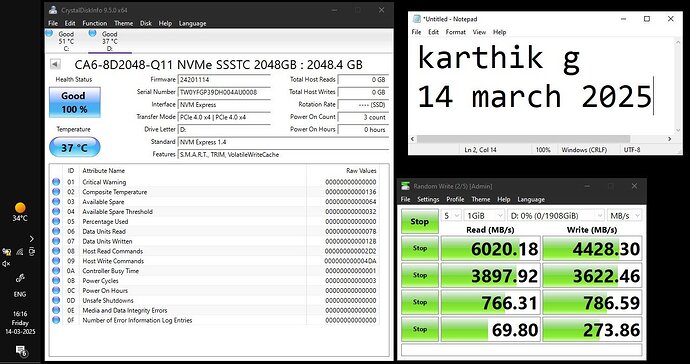Open Theme menu in CrystalDiskInfo
Image resolution: width=690 pixels, height=364 pixels.
coord(124,23)
